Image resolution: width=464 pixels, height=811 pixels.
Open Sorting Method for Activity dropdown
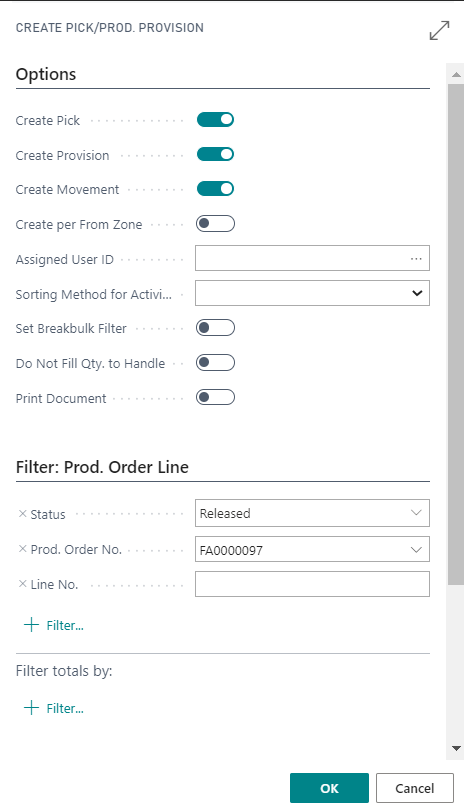pyautogui.click(x=417, y=293)
